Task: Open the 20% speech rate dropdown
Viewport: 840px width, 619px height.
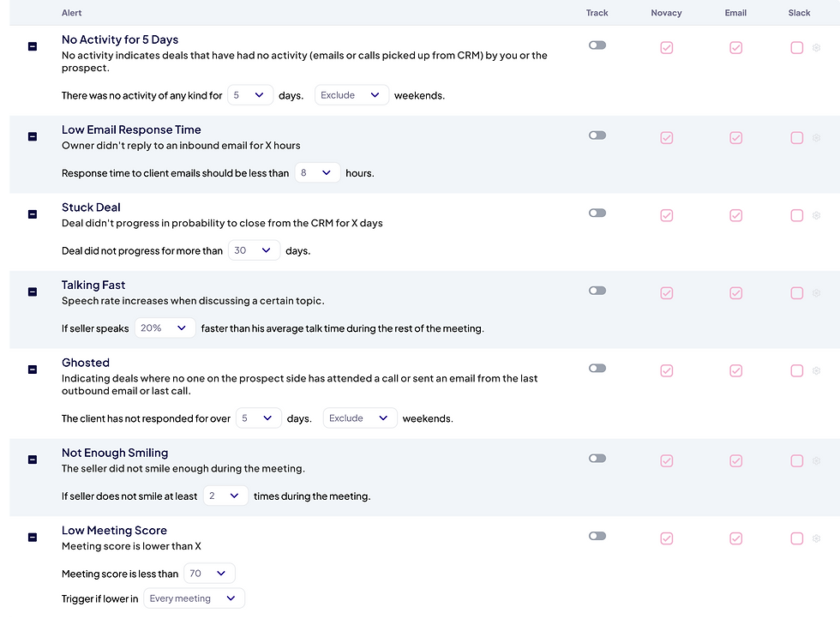Action: (165, 328)
